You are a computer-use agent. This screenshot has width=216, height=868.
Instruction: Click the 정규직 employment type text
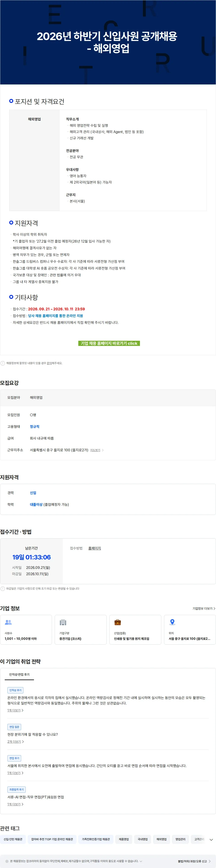34,426
